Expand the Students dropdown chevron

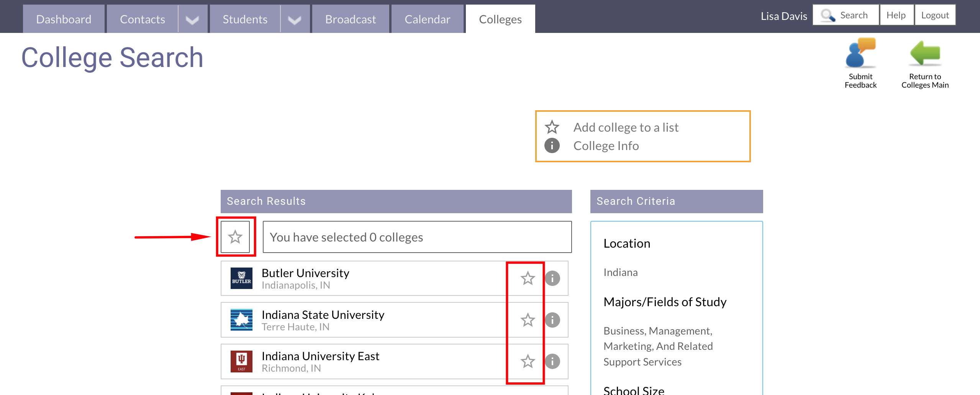(295, 19)
